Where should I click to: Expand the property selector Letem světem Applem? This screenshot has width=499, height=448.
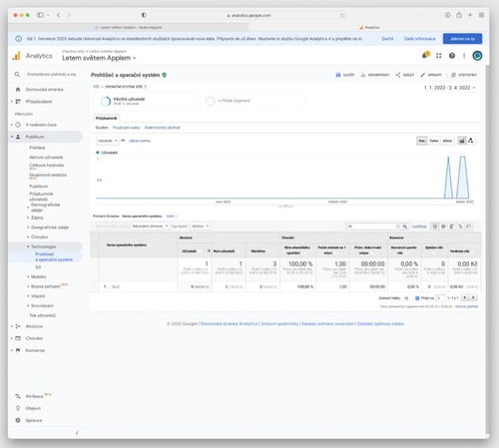(99, 58)
